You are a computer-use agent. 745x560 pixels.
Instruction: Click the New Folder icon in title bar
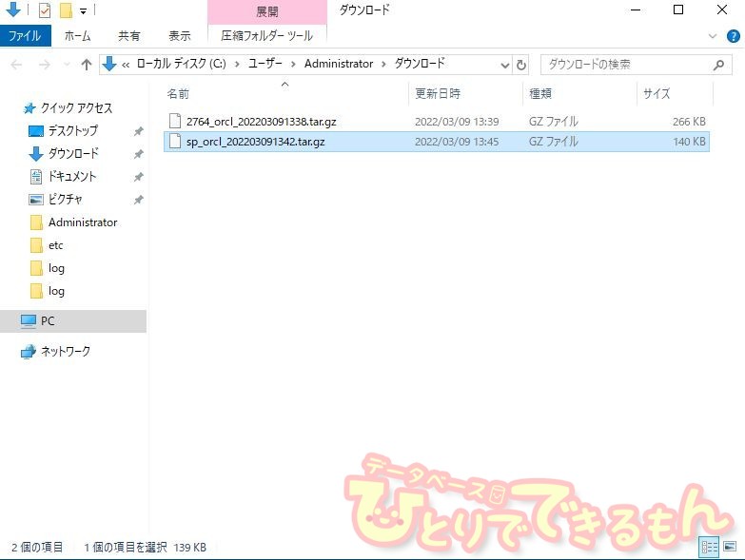point(66,10)
